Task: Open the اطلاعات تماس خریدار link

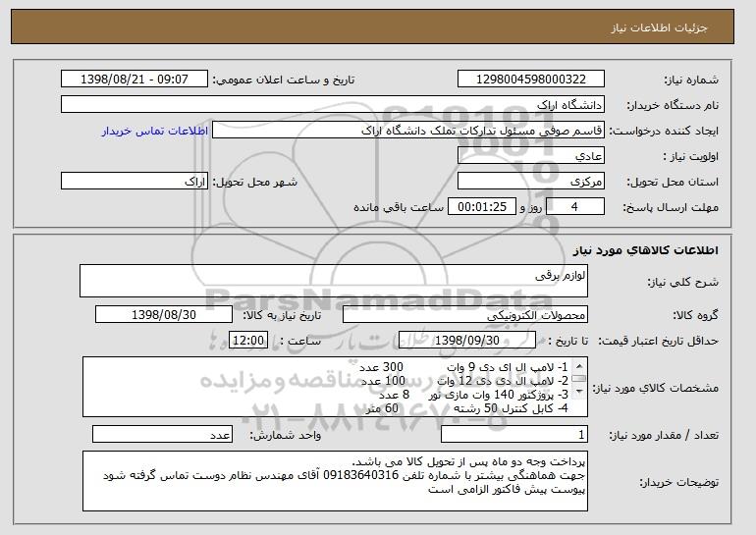Action: tap(155, 131)
